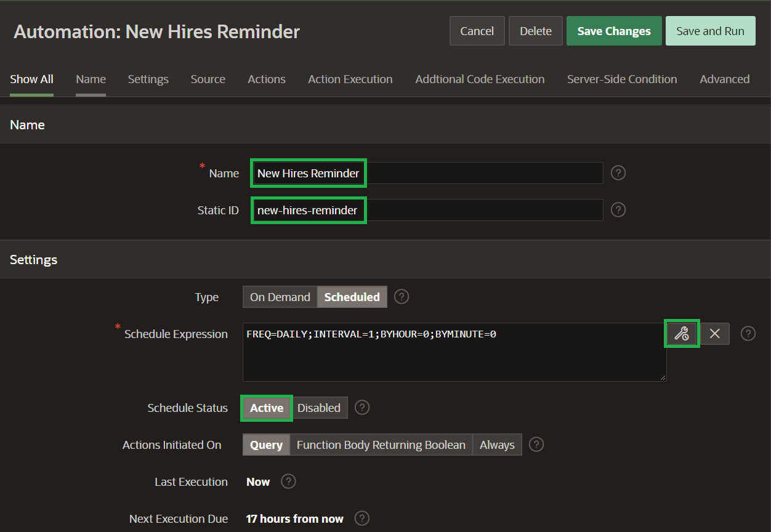This screenshot has width=771, height=532.
Task: Open help for the Static ID field
Action: pos(618,210)
